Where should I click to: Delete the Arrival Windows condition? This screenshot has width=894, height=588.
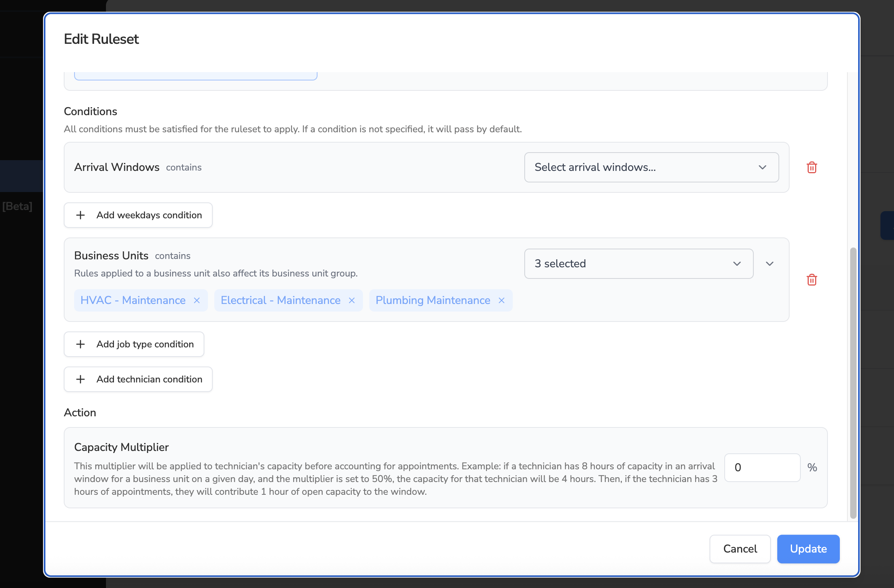812,167
